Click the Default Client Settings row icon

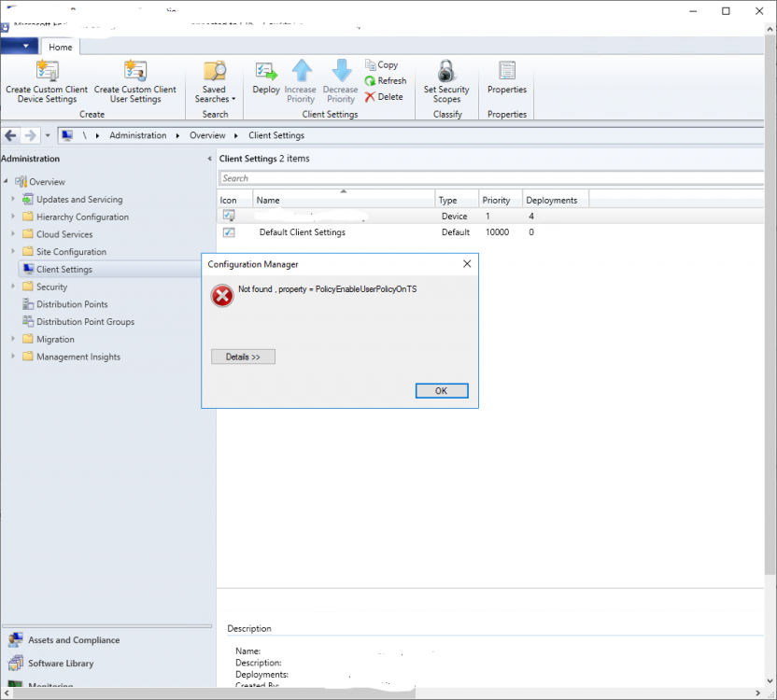tap(229, 232)
